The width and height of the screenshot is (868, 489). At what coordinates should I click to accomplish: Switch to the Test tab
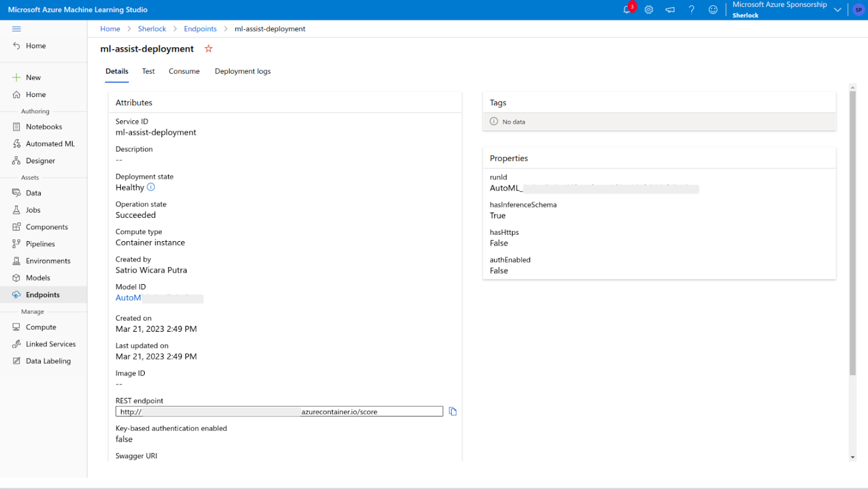click(148, 71)
